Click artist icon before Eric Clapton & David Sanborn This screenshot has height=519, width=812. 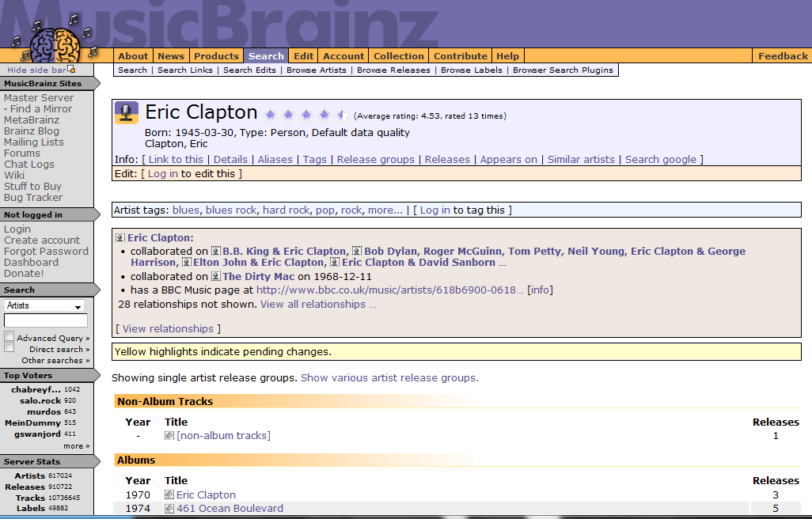click(335, 263)
